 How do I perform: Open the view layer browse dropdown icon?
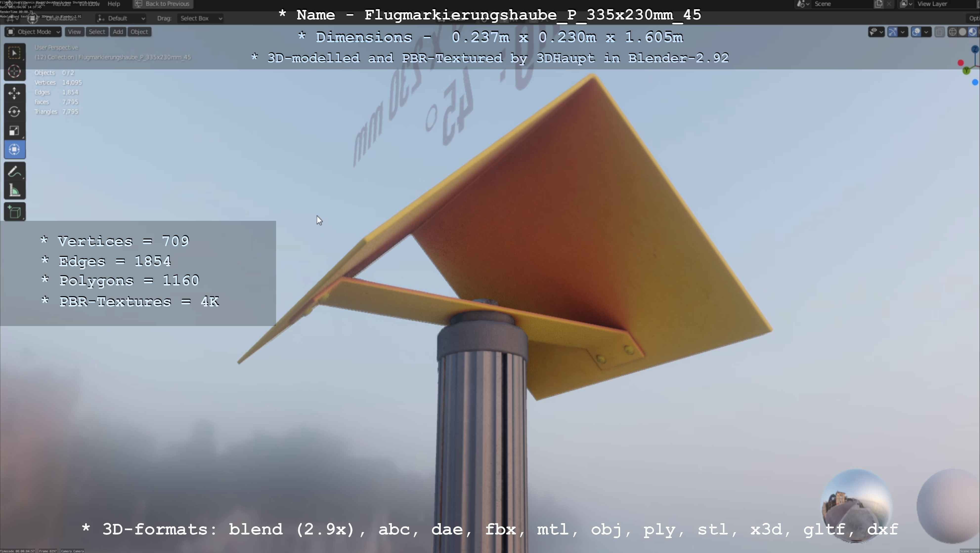click(x=906, y=4)
